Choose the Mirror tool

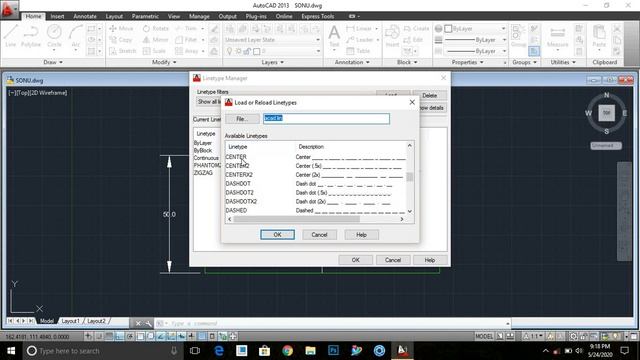pyautogui.click(x=156, y=40)
